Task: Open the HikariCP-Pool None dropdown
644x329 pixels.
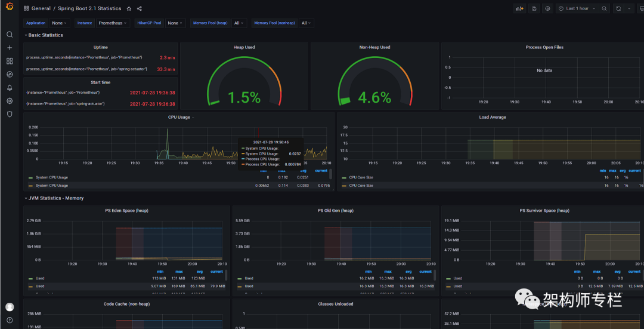Action: [175, 23]
